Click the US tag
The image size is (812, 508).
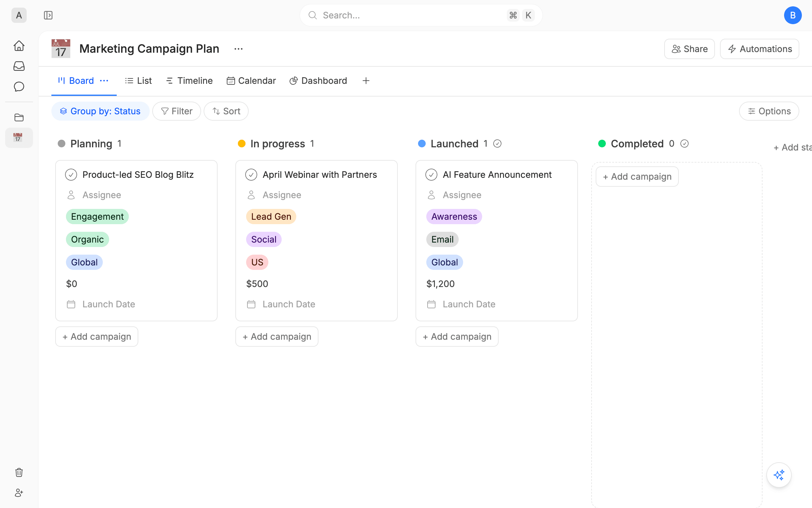pyautogui.click(x=257, y=262)
